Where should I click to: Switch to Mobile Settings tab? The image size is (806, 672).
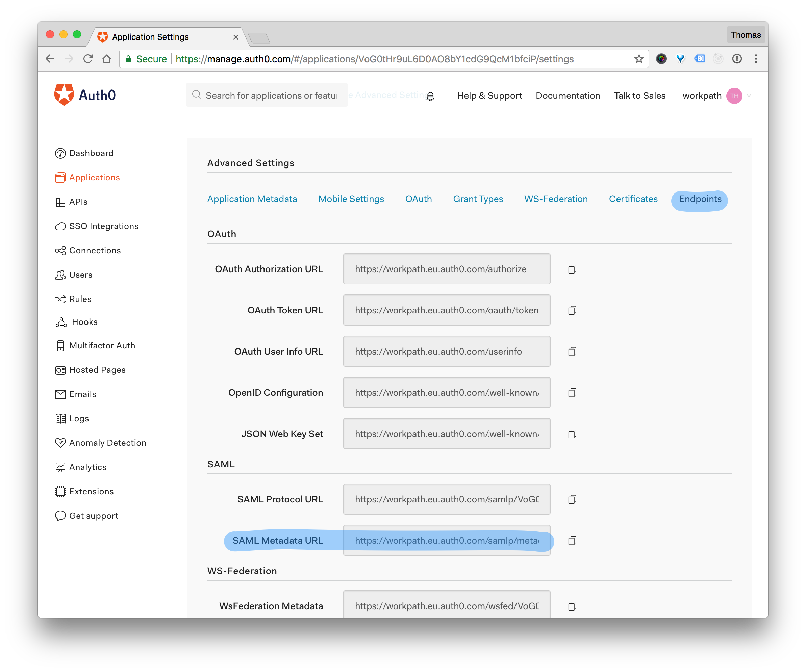click(351, 199)
